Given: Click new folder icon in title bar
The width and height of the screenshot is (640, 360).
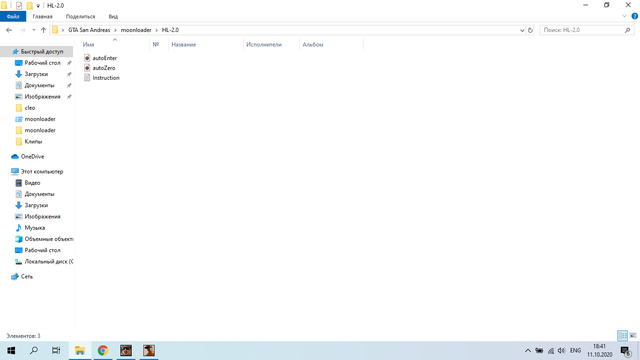Looking at the screenshot, I should pos(29,6).
